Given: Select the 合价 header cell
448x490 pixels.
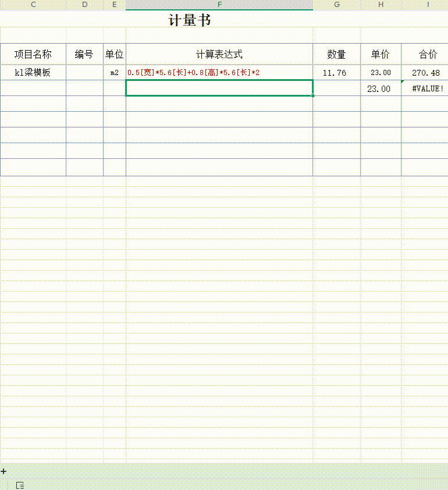Looking at the screenshot, I should pos(428,55).
